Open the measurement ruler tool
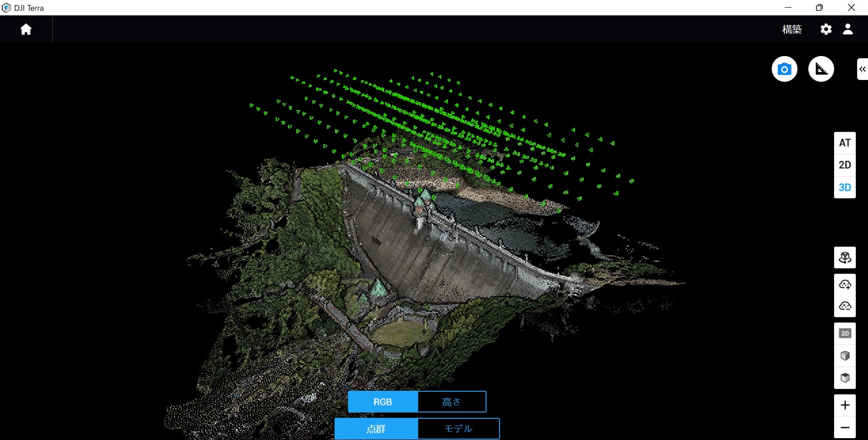 [x=821, y=69]
